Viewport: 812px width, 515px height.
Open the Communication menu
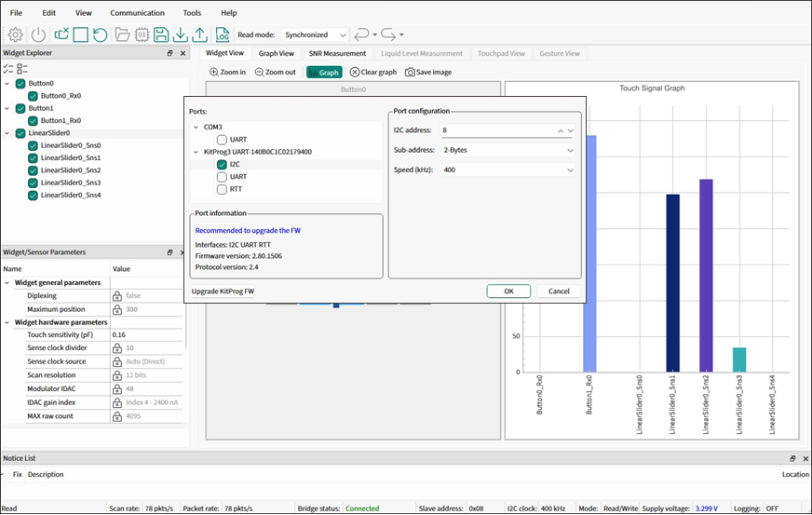137,13
